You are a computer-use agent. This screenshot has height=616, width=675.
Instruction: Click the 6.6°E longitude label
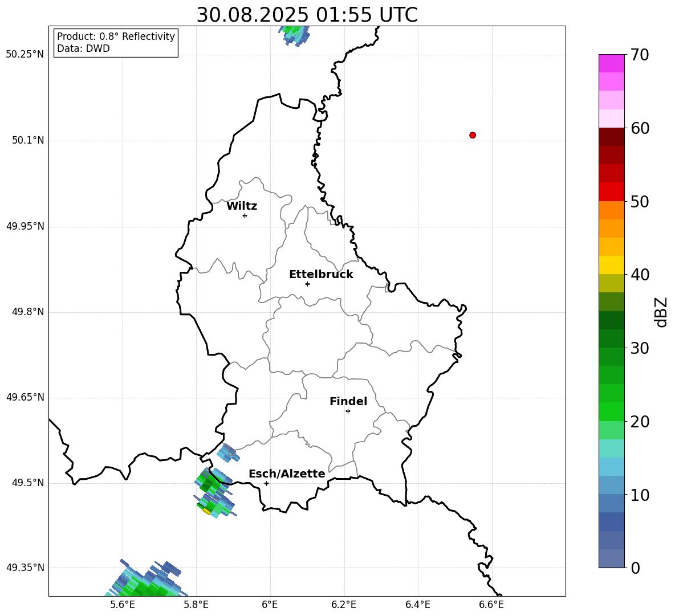pyautogui.click(x=491, y=605)
